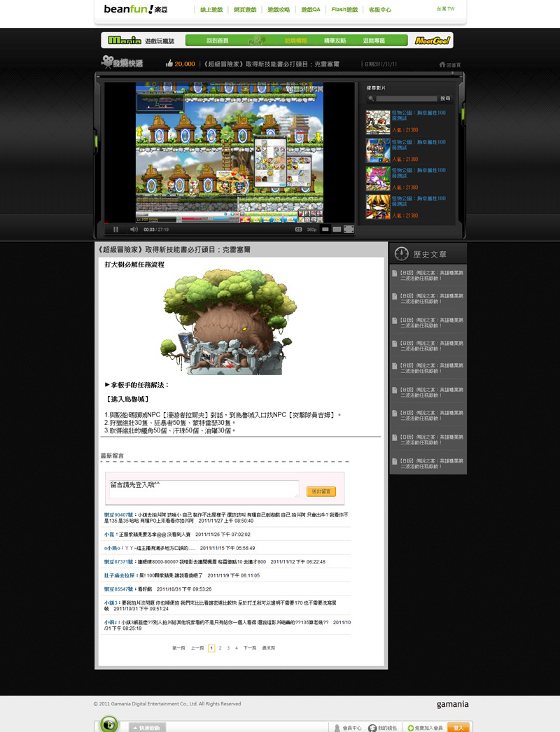Open the Flash遊戲 menu

click(x=344, y=9)
